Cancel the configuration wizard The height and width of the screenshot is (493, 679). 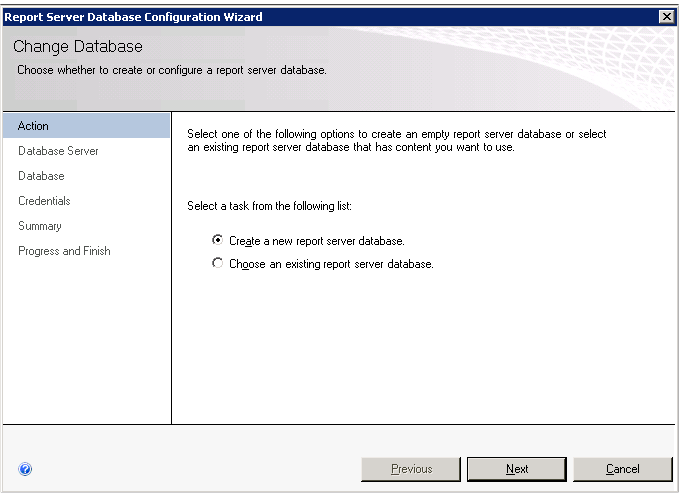click(x=623, y=469)
